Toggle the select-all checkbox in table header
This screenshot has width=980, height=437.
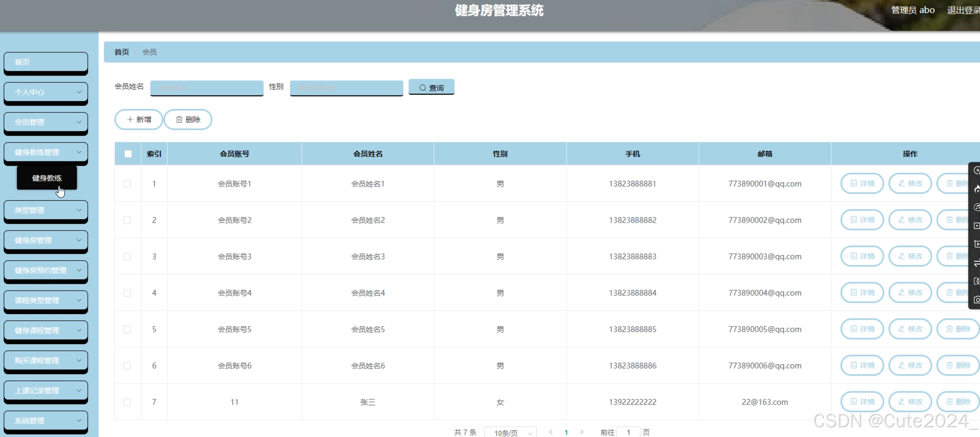point(128,154)
